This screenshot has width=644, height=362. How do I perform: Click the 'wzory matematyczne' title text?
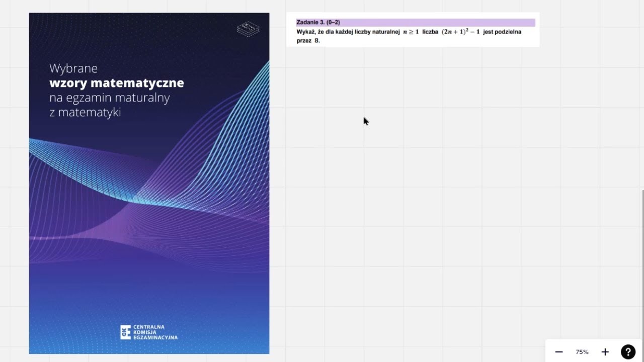pos(117,83)
